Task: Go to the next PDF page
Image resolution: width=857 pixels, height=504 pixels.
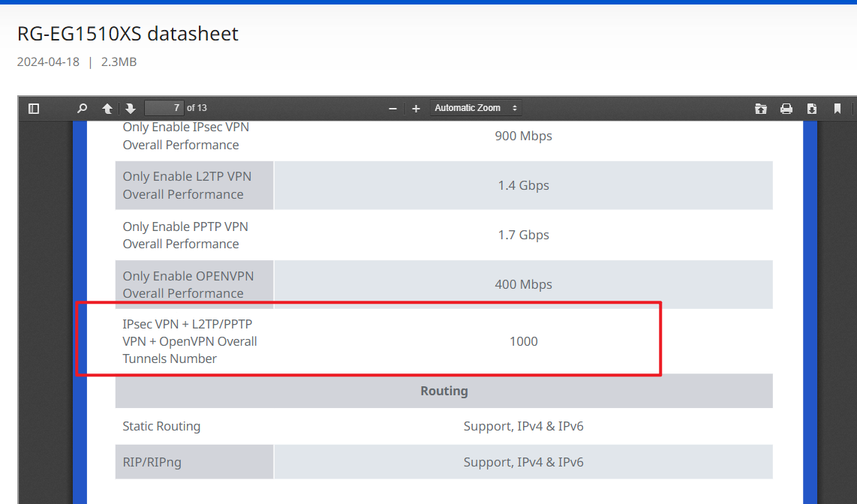Action: tap(130, 109)
